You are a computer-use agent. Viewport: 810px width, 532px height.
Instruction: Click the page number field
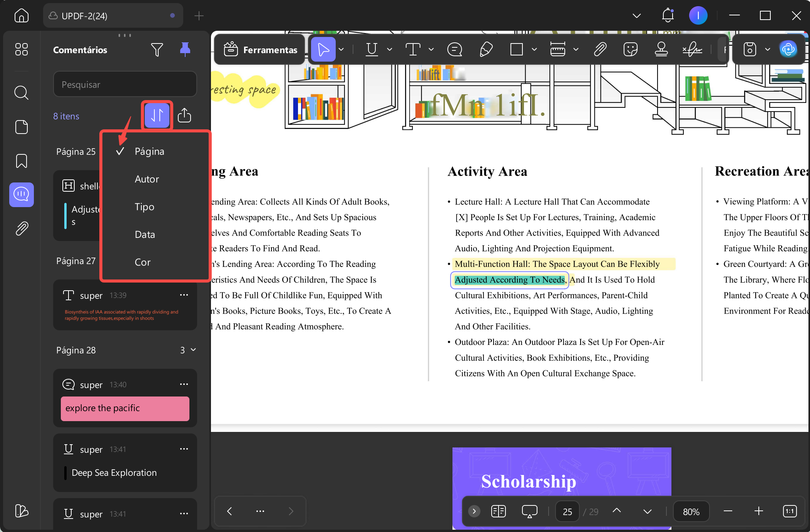[567, 512]
